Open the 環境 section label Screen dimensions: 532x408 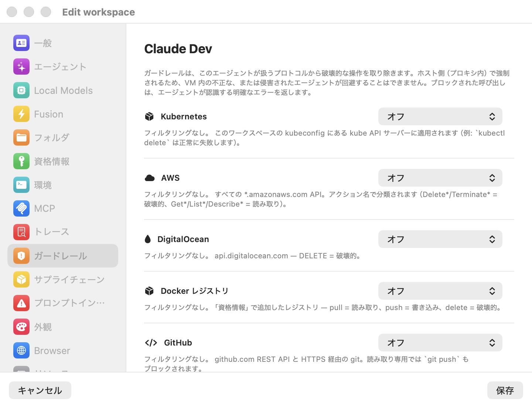43,185
